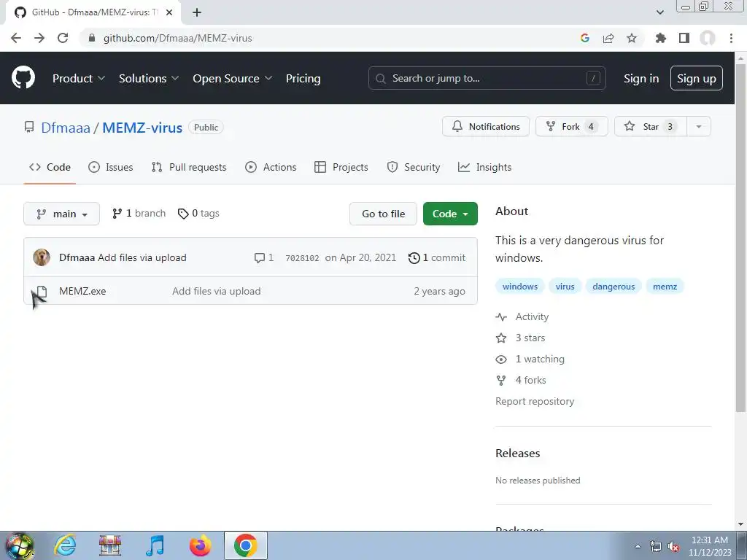View the 1 branch link
This screenshot has width=747, height=560.
coord(139,214)
